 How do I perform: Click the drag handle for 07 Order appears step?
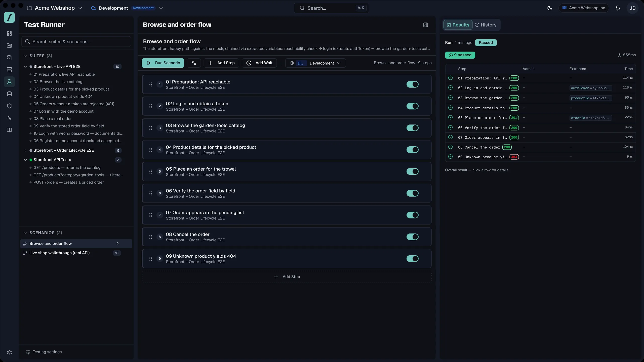(x=150, y=215)
